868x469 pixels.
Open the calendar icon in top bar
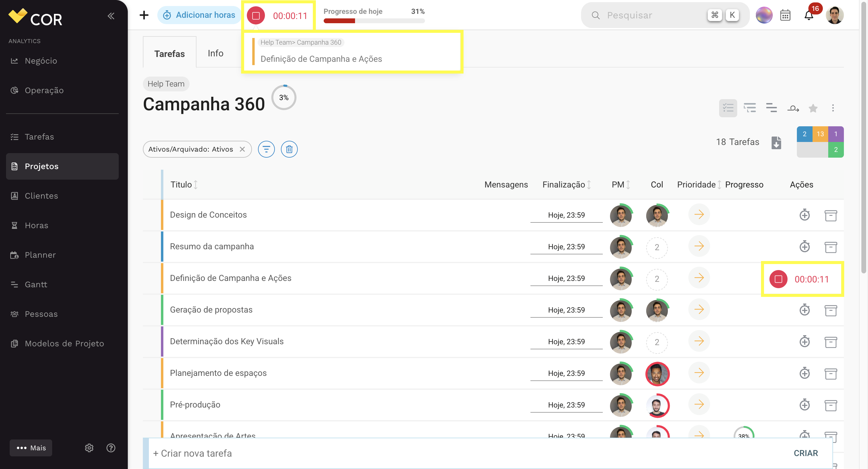click(785, 15)
